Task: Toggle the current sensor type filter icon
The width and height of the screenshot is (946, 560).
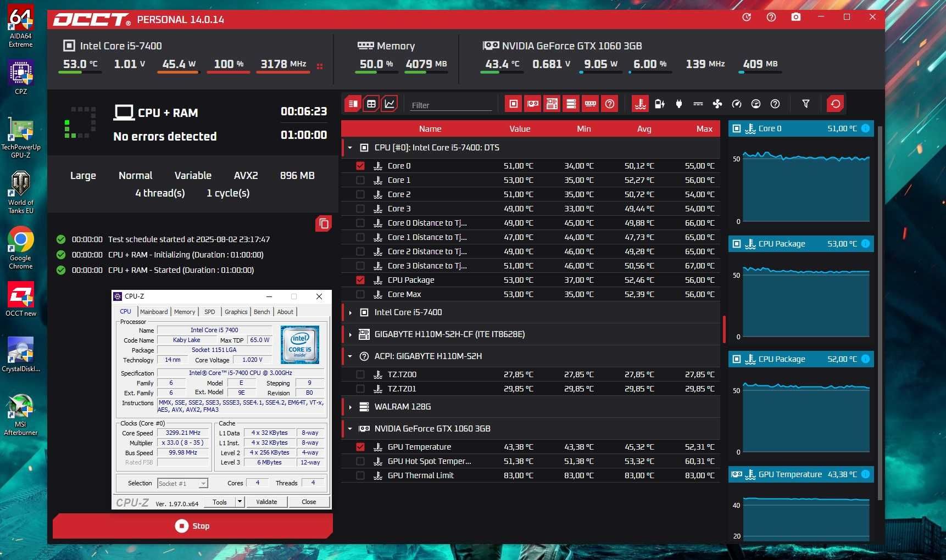Action: (698, 104)
